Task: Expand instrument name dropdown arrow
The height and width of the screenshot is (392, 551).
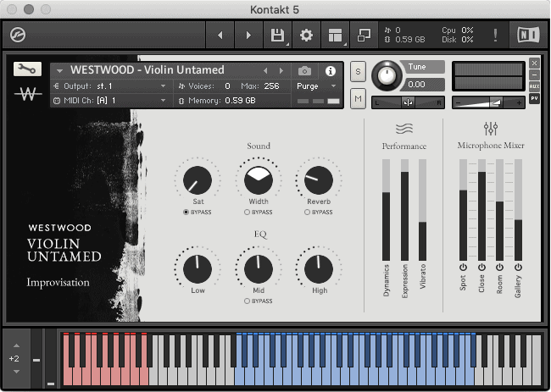Action: pyautogui.click(x=59, y=71)
